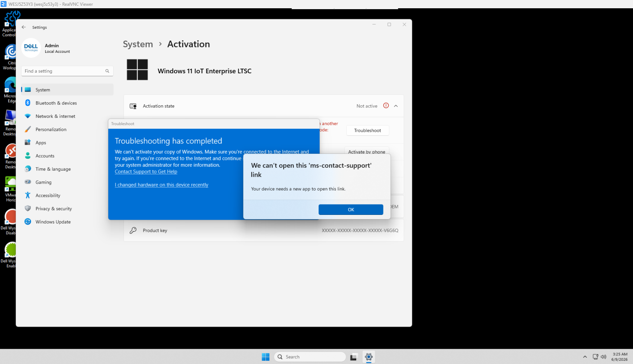Viewport: 633px width, 364px height.
Task: Click the Admin Local Account name
Action: pyautogui.click(x=58, y=48)
